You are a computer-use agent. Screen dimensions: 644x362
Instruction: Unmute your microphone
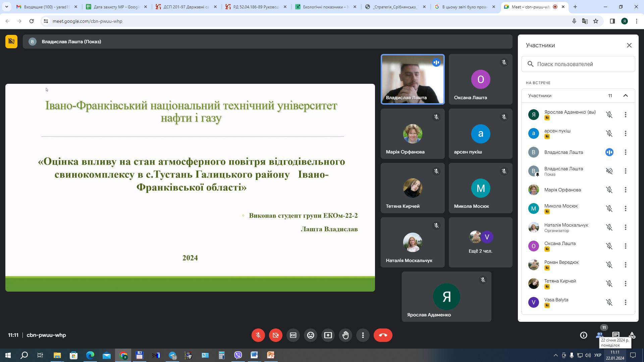tap(258, 335)
